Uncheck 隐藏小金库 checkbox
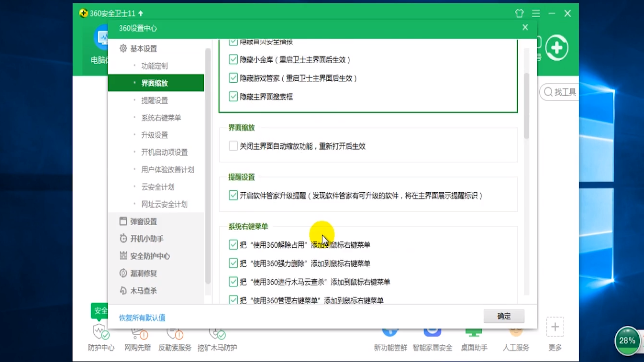 coord(233,59)
